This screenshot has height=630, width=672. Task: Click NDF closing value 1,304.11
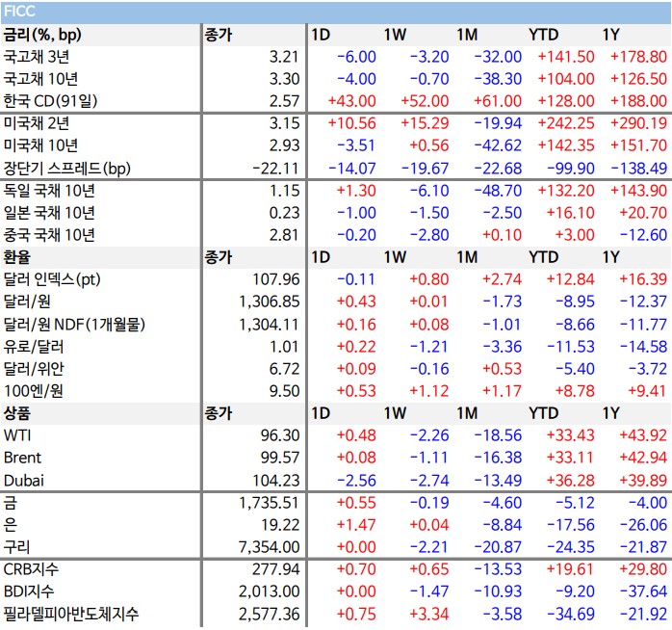(x=270, y=325)
